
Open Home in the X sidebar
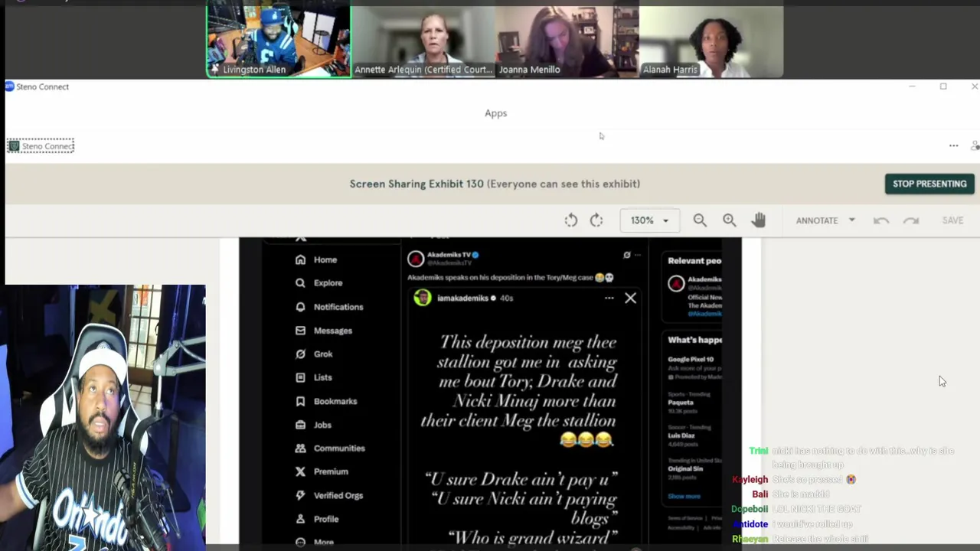316,259
